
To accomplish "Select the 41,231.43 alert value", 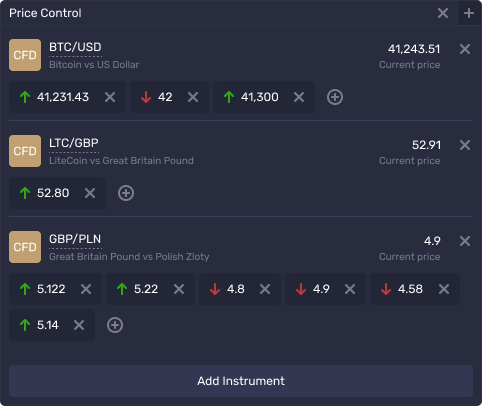I will point(63,97).
